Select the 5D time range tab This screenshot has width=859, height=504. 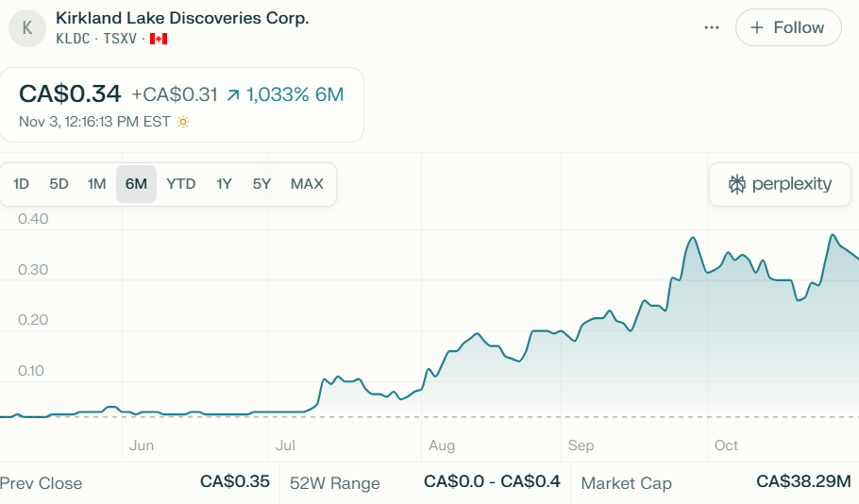tap(59, 184)
